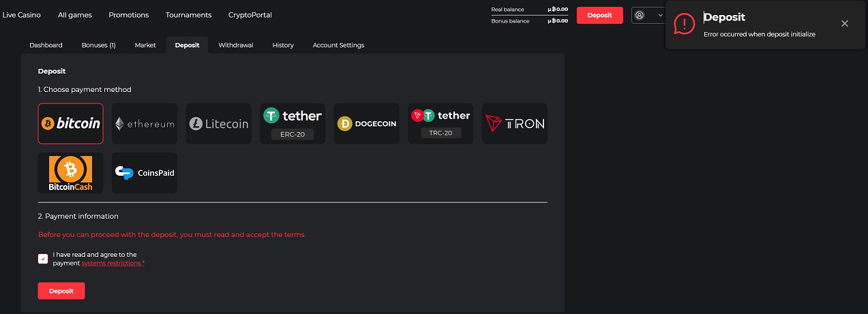This screenshot has height=314, width=868.
Task: Open the Market tab
Action: (x=145, y=45)
